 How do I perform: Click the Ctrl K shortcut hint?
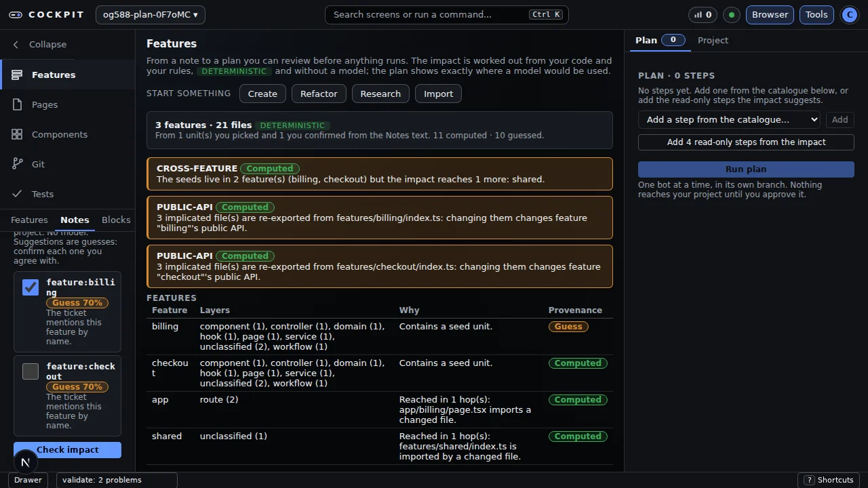pyautogui.click(x=546, y=14)
